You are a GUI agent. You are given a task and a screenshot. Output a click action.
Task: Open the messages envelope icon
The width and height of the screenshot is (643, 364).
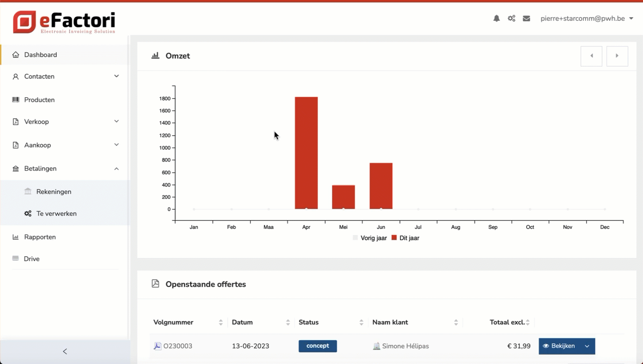point(526,19)
